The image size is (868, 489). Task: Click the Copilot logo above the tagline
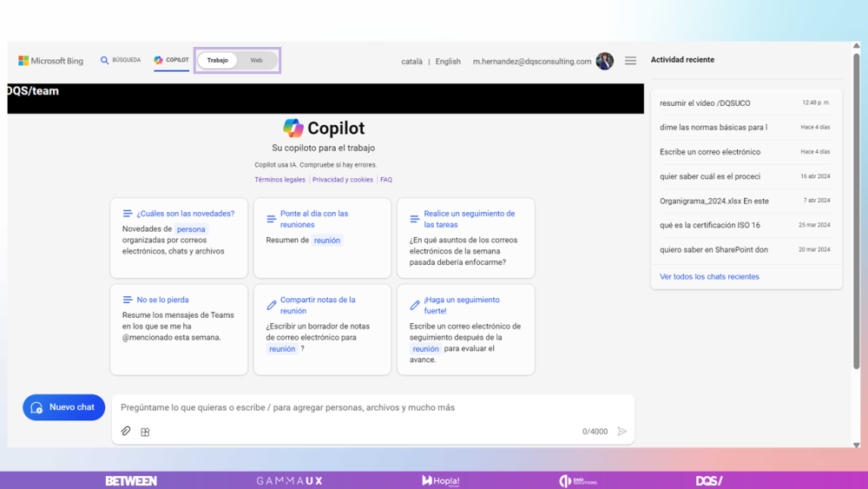[x=293, y=129]
